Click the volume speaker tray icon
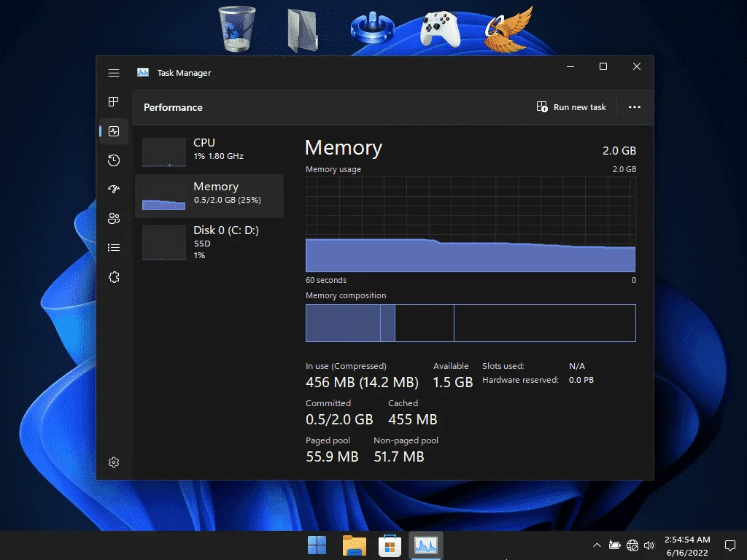The image size is (747, 560). [x=649, y=545]
